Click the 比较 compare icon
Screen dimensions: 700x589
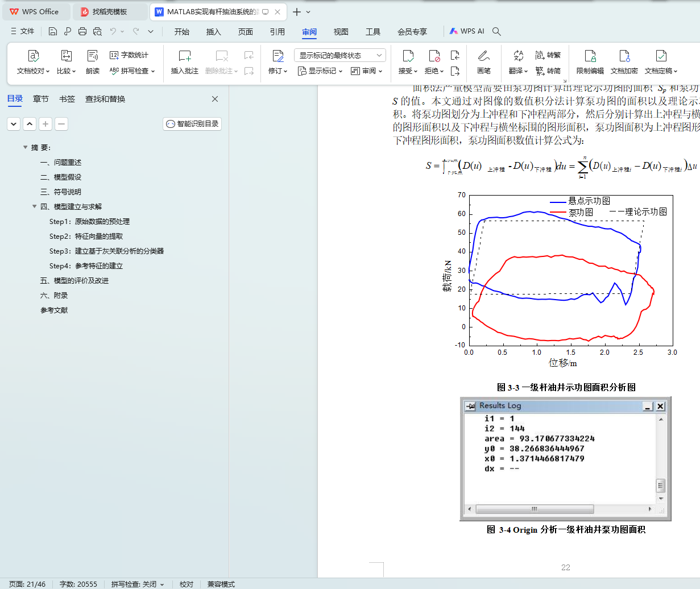point(66,56)
